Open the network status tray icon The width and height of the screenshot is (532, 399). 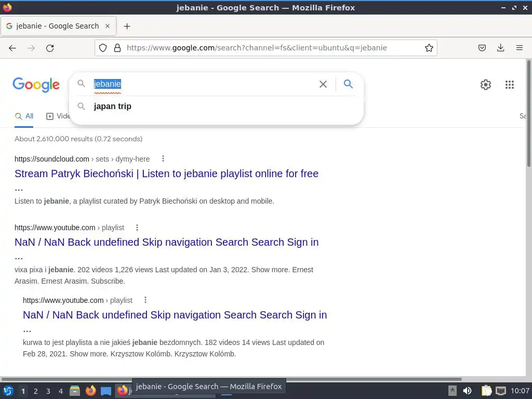500,391
